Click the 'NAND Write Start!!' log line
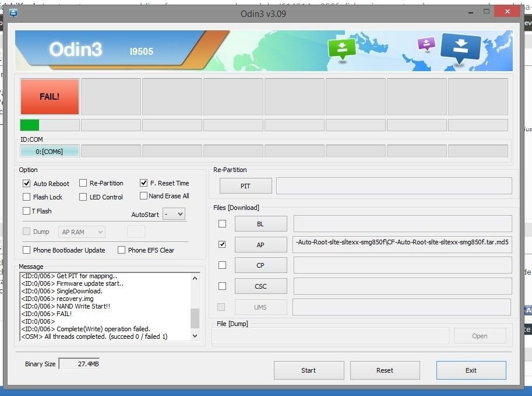532x396 pixels. pos(65,306)
